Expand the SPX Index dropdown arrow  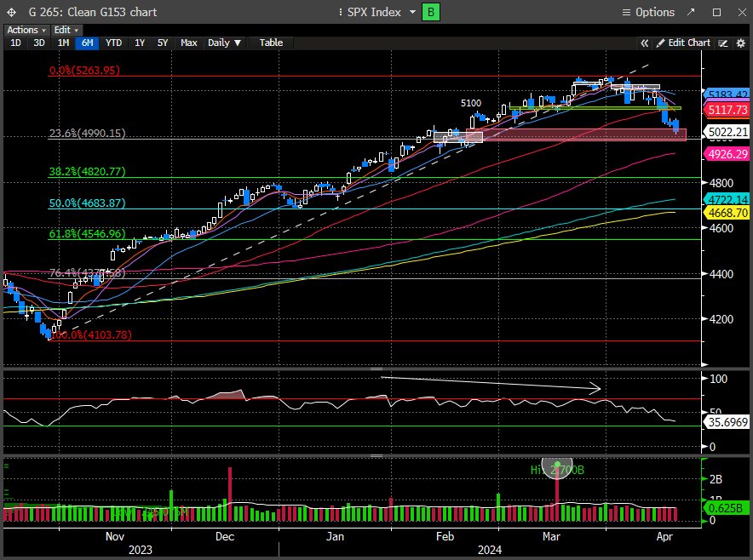pos(412,12)
